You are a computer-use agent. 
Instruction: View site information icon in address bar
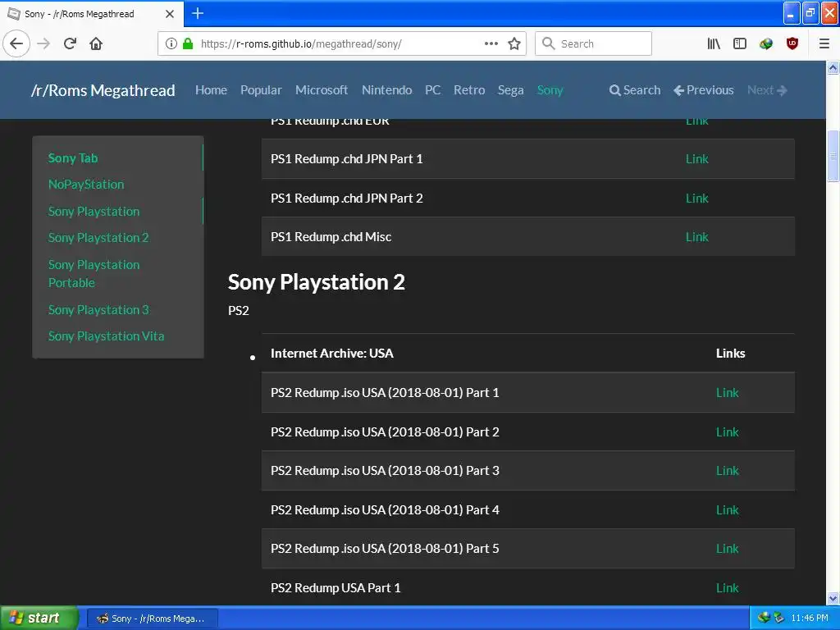click(x=171, y=43)
